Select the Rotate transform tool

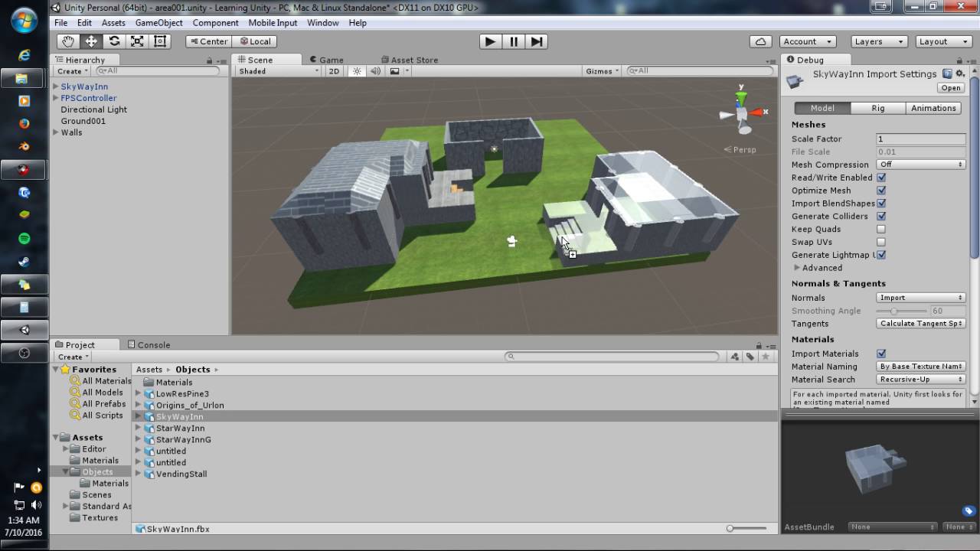click(x=114, y=41)
